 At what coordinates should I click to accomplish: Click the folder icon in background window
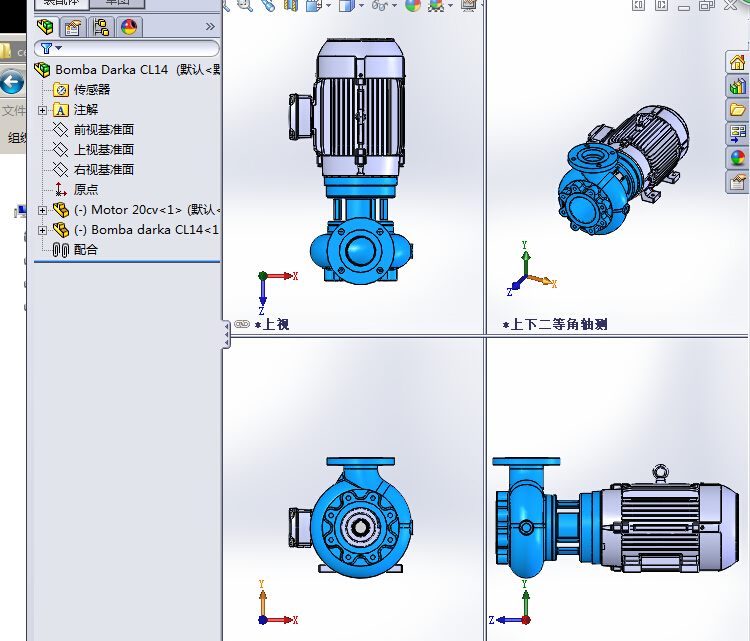click(x=6, y=51)
